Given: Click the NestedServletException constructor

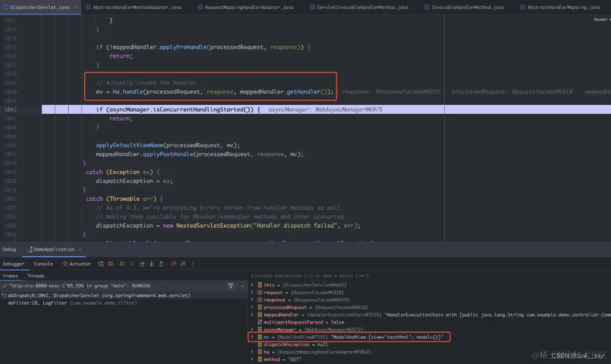Looking at the screenshot, I should tap(213, 226).
